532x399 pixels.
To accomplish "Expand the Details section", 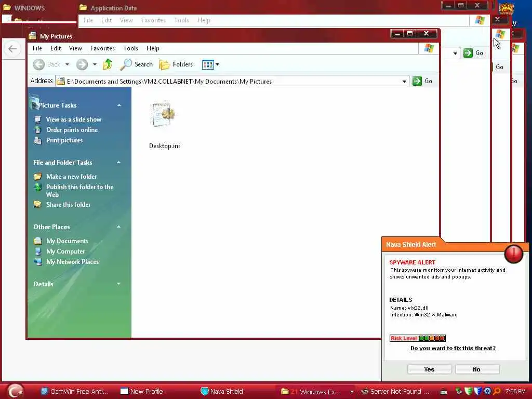I will click(119, 284).
